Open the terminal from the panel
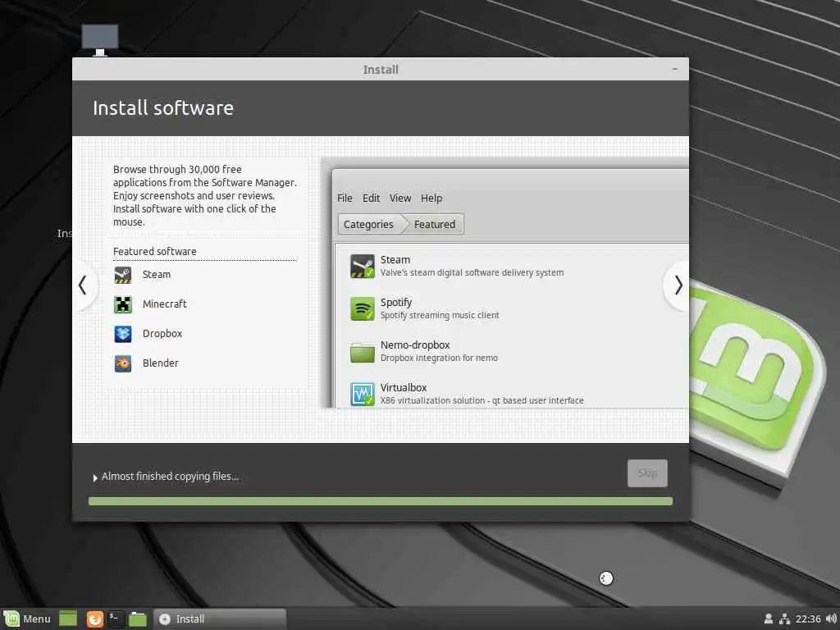 (116, 619)
